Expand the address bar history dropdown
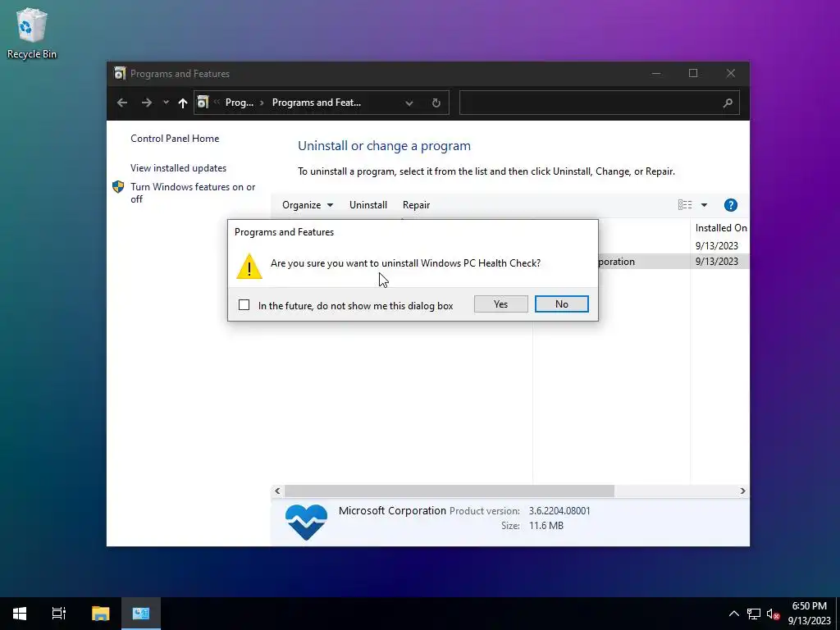 click(409, 103)
